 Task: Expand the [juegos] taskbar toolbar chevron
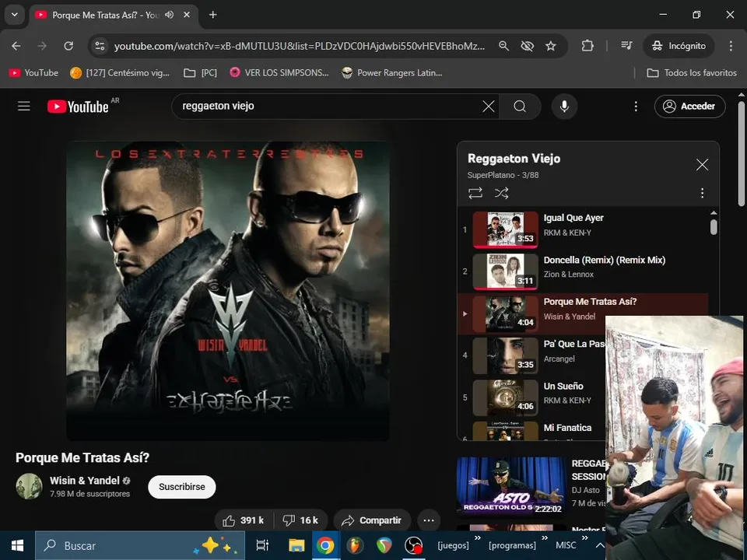point(477,538)
